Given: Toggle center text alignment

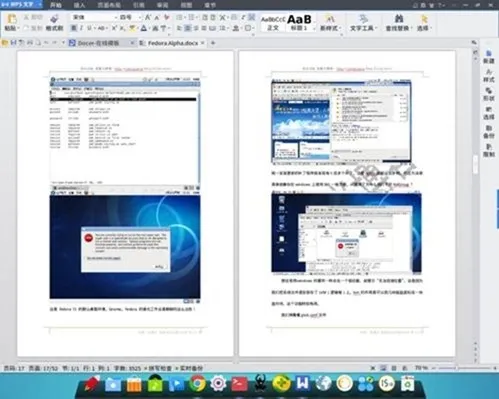Looking at the screenshot, I should pos(188,28).
